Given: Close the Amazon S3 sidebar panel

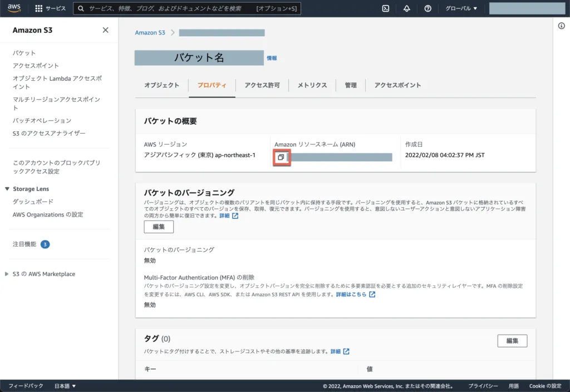Looking at the screenshot, I should [105, 30].
